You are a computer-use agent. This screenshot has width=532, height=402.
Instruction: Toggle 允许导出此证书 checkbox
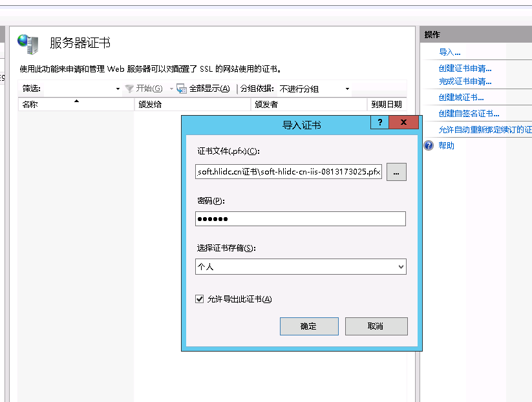click(200, 299)
